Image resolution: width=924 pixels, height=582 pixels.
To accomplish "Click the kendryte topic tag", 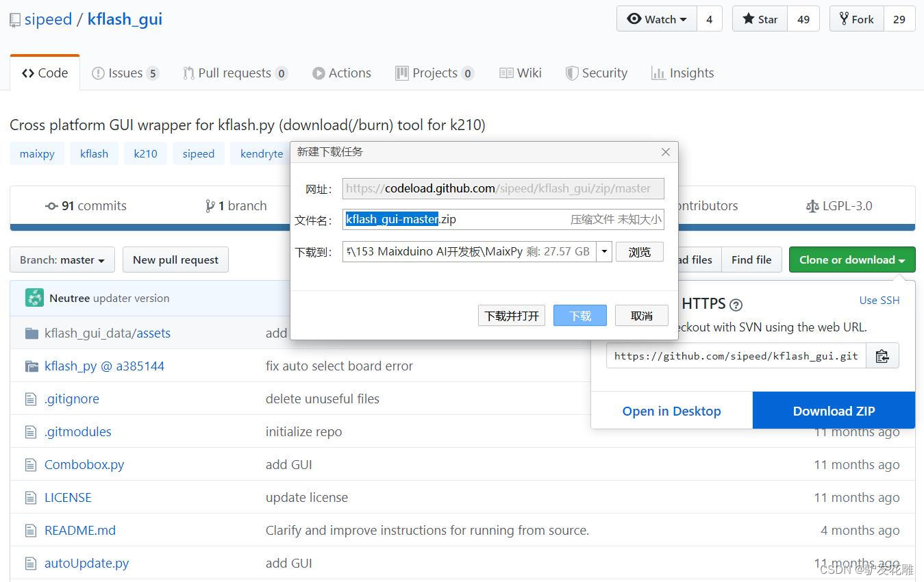I will point(261,153).
